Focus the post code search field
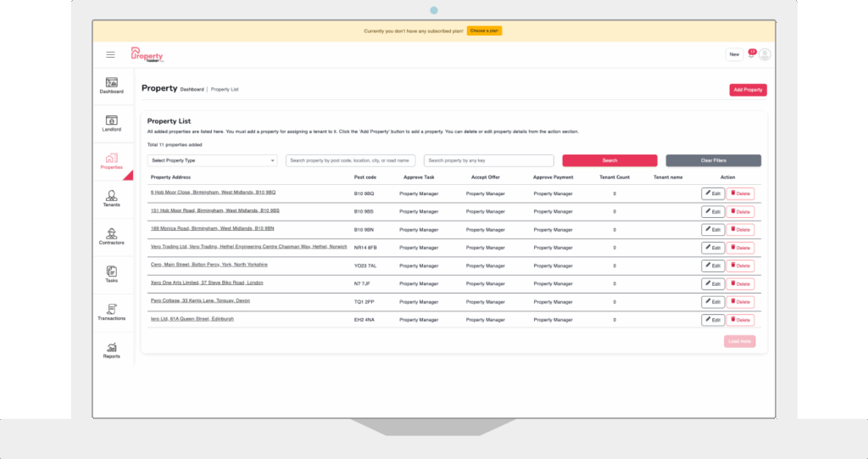 tap(350, 160)
